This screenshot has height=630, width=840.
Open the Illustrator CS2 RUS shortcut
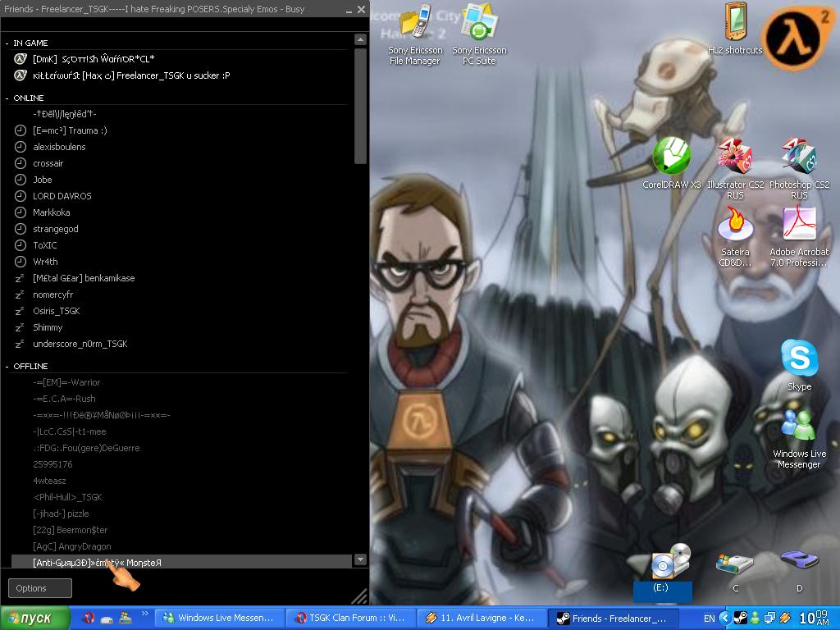(735, 158)
